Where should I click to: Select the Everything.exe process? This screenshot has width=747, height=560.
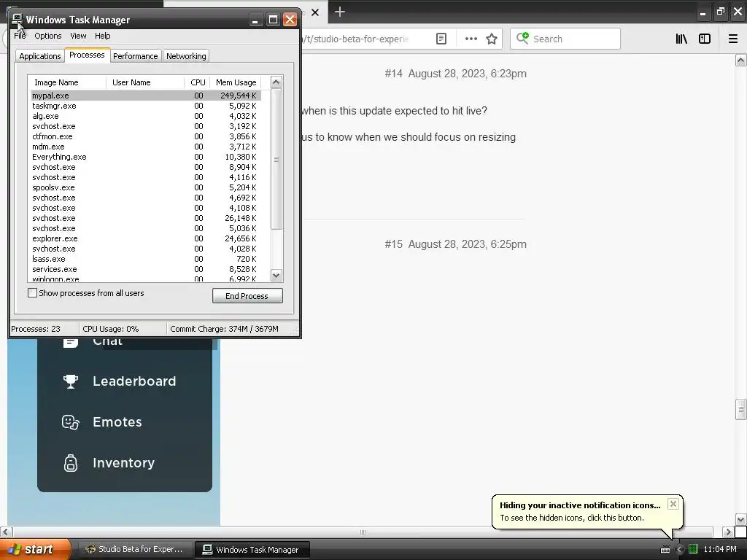pos(146,157)
